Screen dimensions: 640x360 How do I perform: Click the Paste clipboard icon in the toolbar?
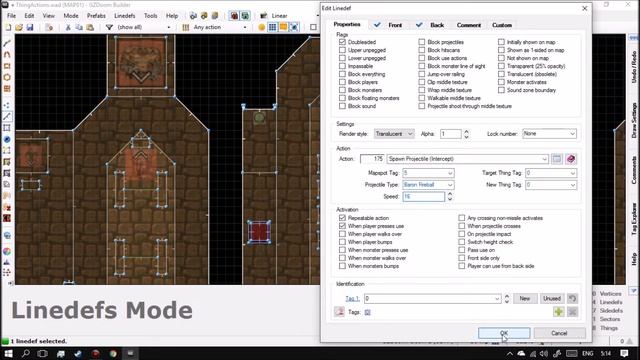[x=90, y=27]
